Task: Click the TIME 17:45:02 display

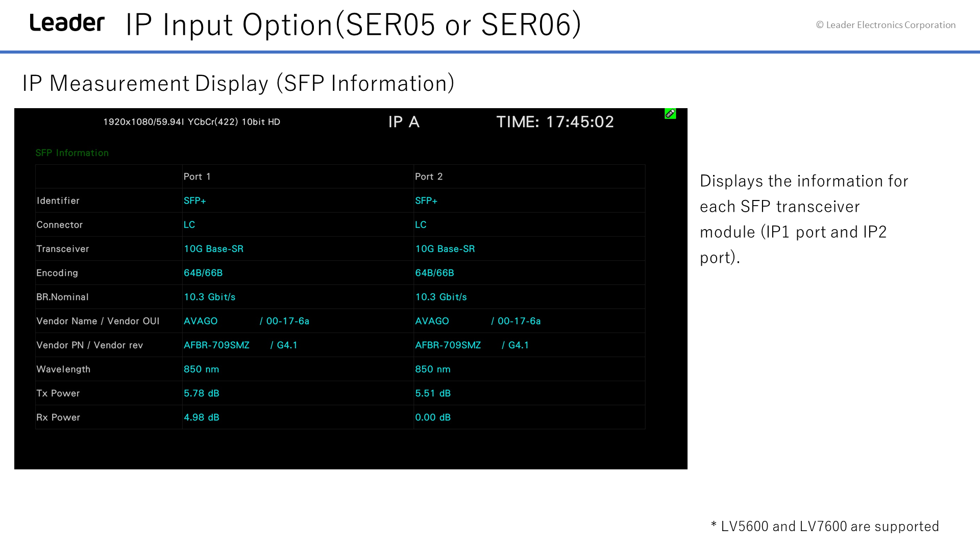Action: 555,122
